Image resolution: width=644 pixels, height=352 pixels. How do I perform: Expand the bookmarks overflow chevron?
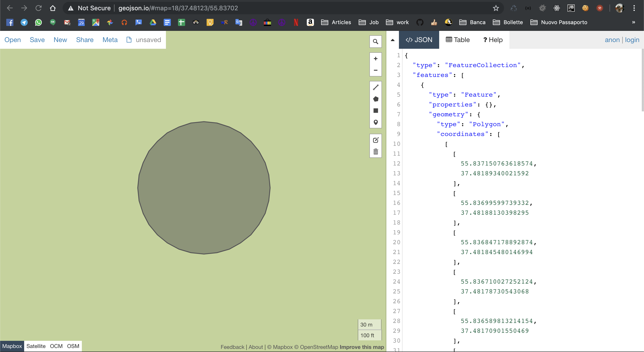pyautogui.click(x=633, y=22)
